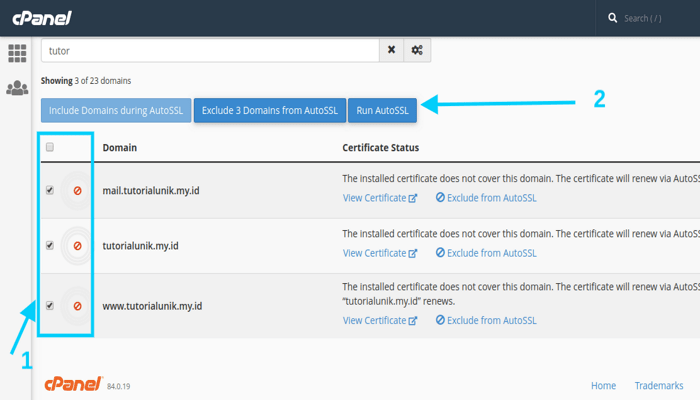
Task: Uncheck the mail.tutorialunik.my.id checkbox
Action: [x=50, y=190]
